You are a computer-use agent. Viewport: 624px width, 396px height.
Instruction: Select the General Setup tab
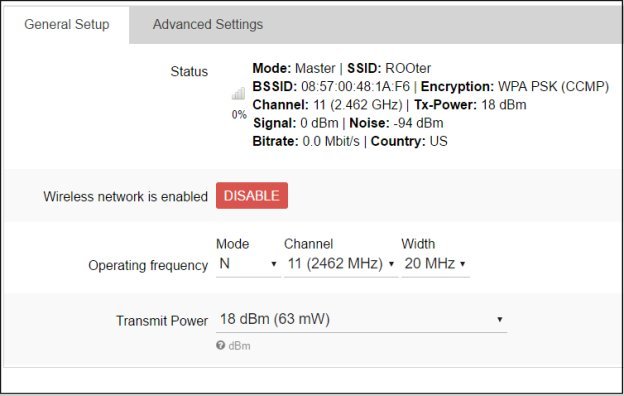click(66, 24)
